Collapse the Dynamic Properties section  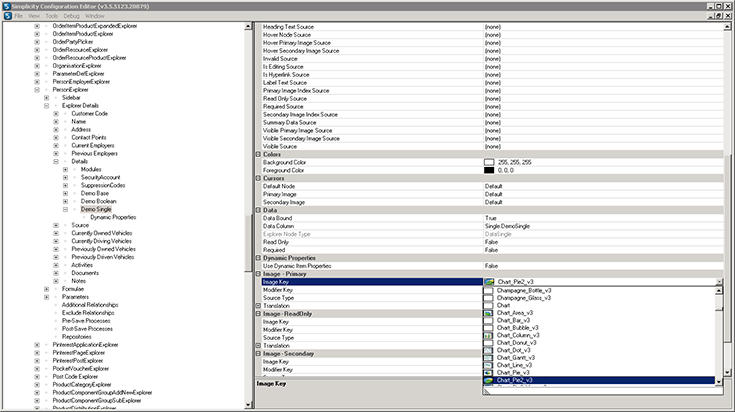click(260, 257)
